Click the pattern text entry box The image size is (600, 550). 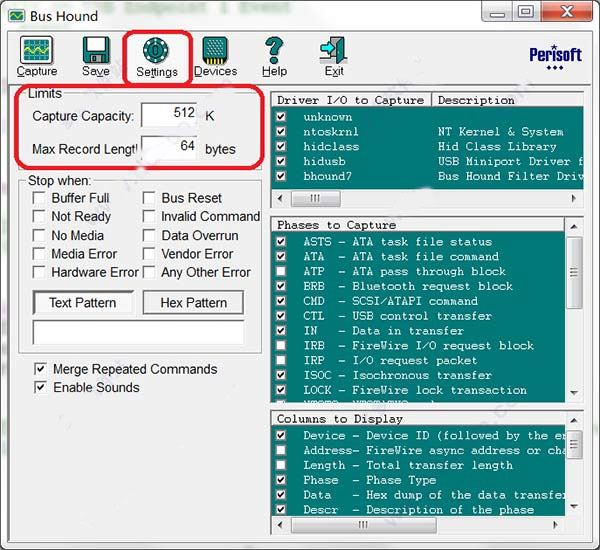(x=138, y=332)
